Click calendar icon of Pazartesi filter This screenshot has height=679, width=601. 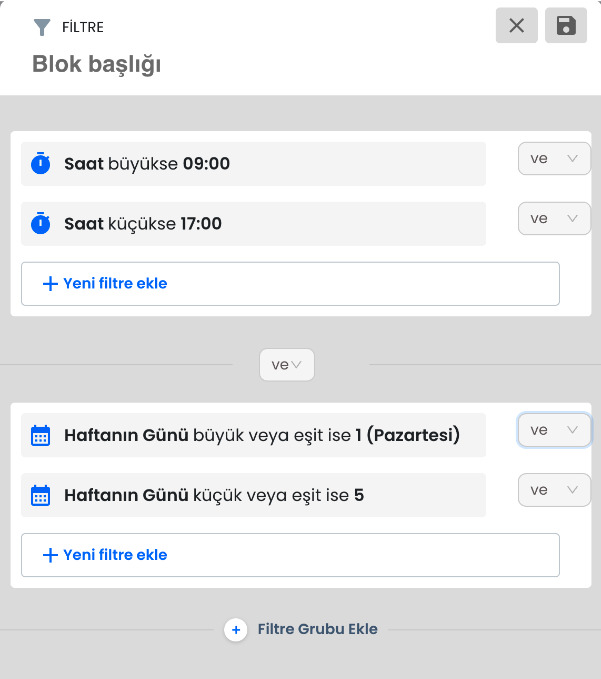coord(41,435)
